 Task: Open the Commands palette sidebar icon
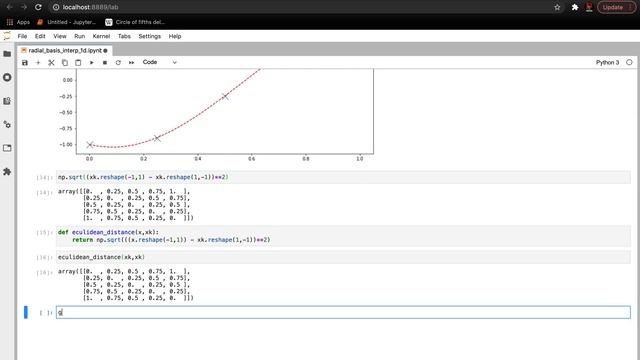pos(7,101)
